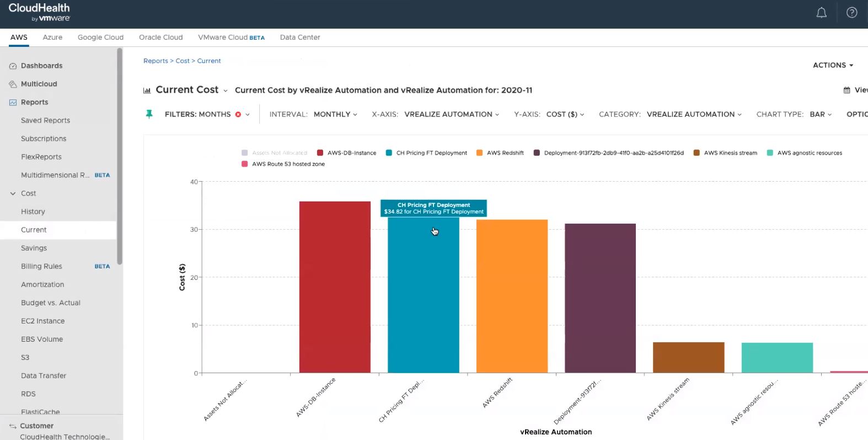The width and height of the screenshot is (868, 440).
Task: Open the Chart Type Bar dropdown
Action: pos(821,114)
